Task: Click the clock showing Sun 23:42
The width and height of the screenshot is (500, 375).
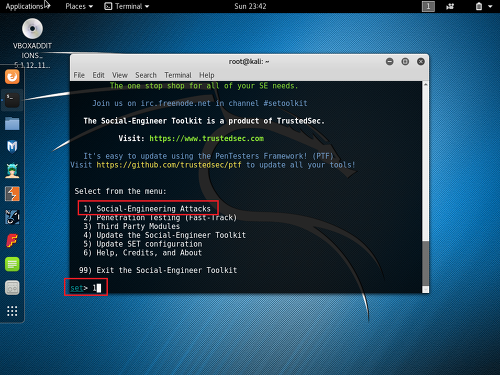Action: (x=250, y=6)
